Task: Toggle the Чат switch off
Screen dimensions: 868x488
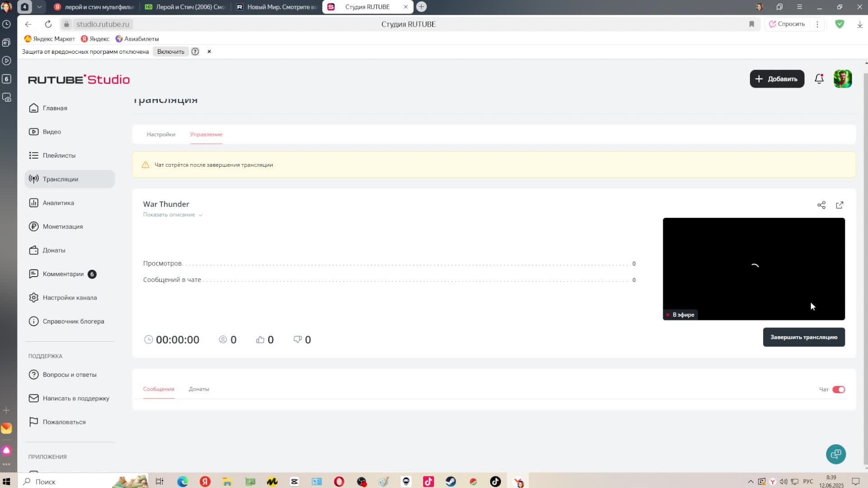Action: click(839, 389)
